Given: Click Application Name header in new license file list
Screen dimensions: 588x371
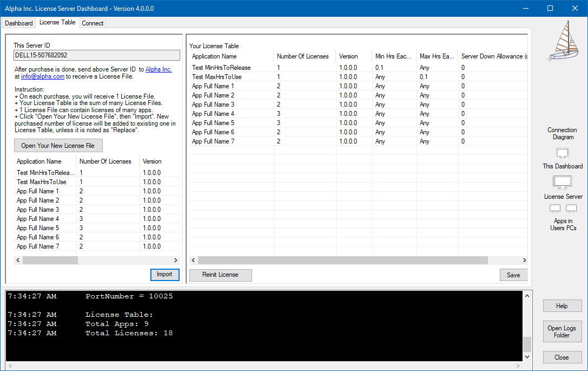Looking at the screenshot, I should tap(45, 161).
